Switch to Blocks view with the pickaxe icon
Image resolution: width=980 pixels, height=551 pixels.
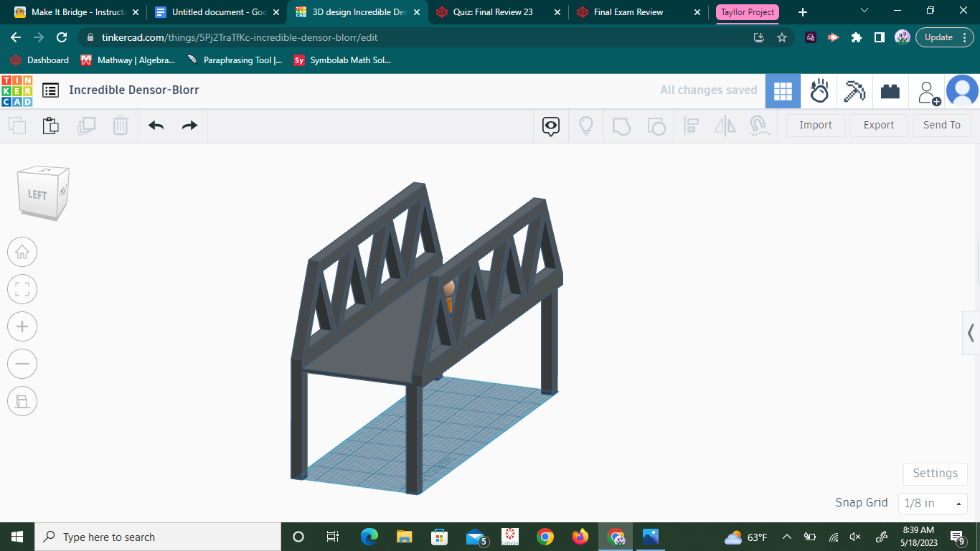click(854, 90)
